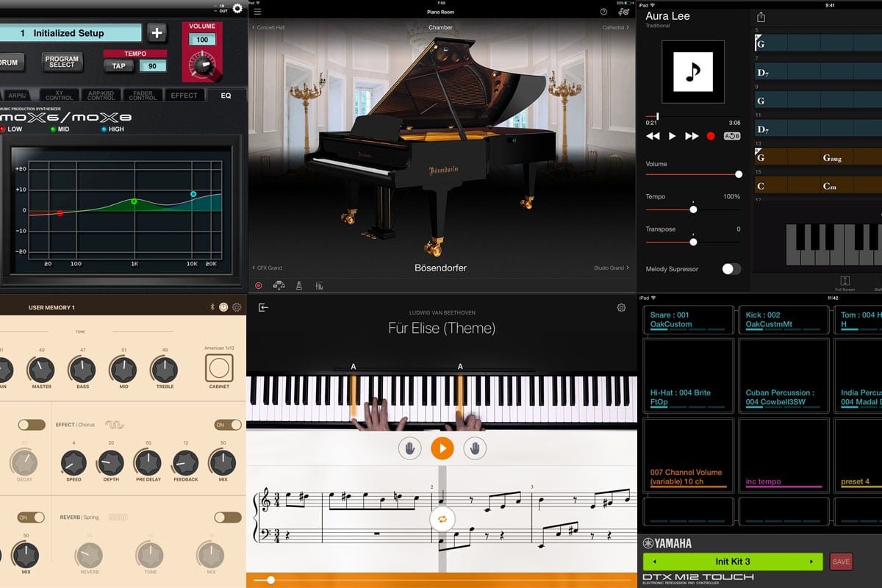Open the tuner icon beside USER MEMORY 1
Screen dimensions: 882x588
[223, 307]
